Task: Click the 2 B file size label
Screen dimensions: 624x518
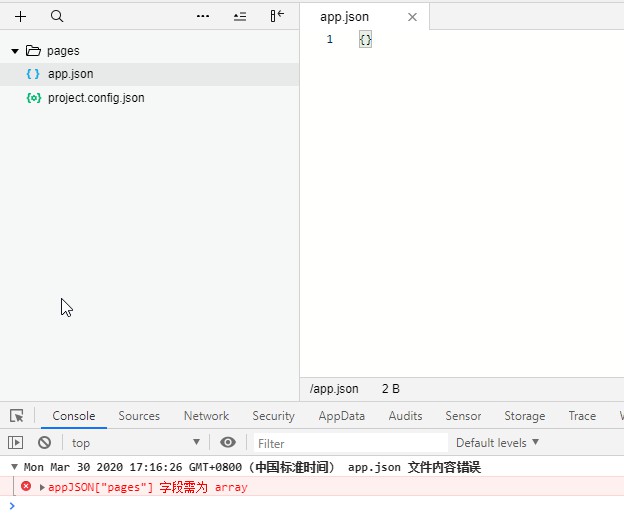Action: click(390, 389)
